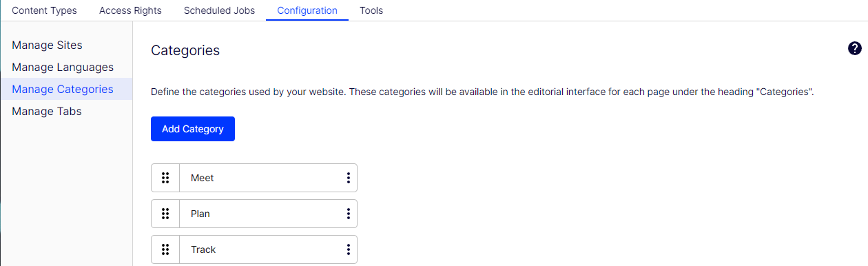Open the help question mark icon
This screenshot has width=868, height=266.
(855, 48)
